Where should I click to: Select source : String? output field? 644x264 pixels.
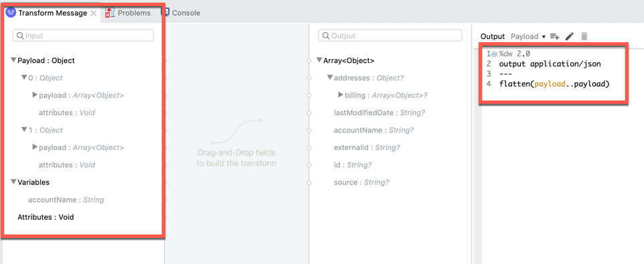click(361, 182)
